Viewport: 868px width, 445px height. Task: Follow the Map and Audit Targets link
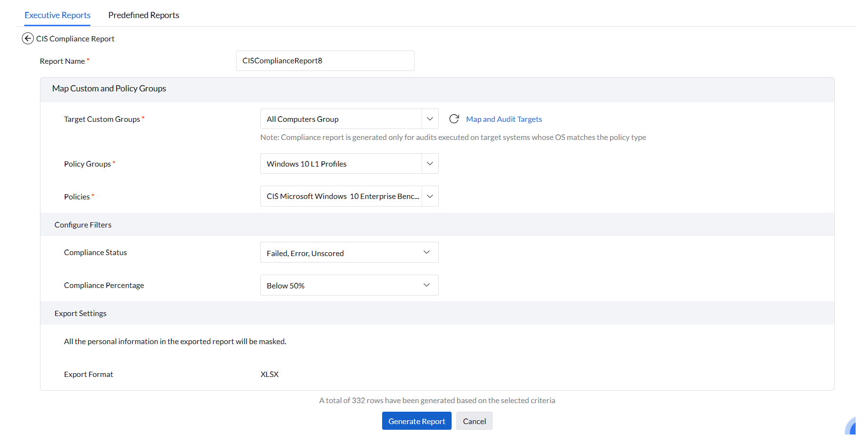tap(504, 119)
